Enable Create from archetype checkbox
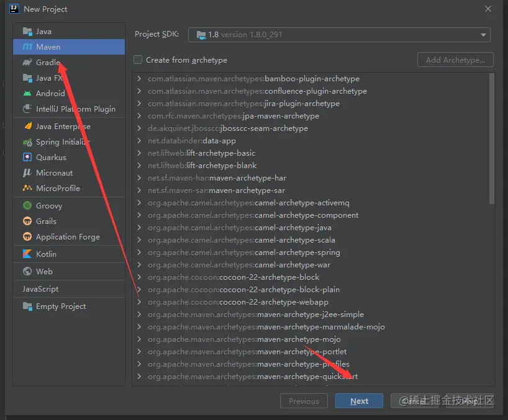 coord(138,60)
